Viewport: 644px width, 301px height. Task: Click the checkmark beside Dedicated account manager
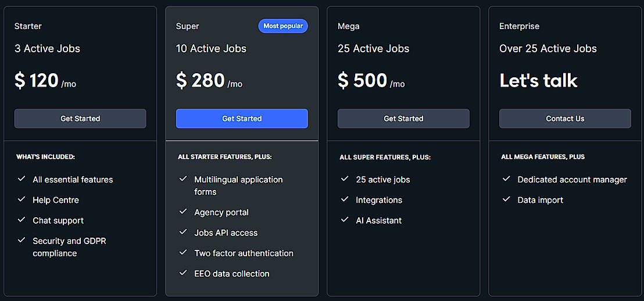point(506,179)
